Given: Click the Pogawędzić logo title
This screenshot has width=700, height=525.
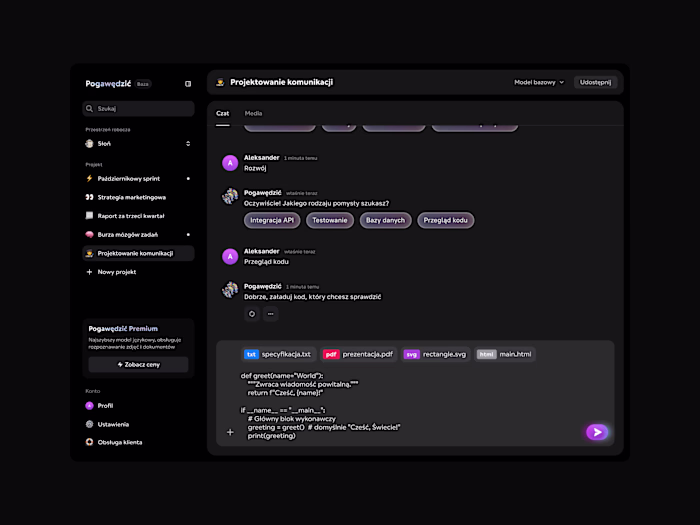Looking at the screenshot, I should 108,84.
